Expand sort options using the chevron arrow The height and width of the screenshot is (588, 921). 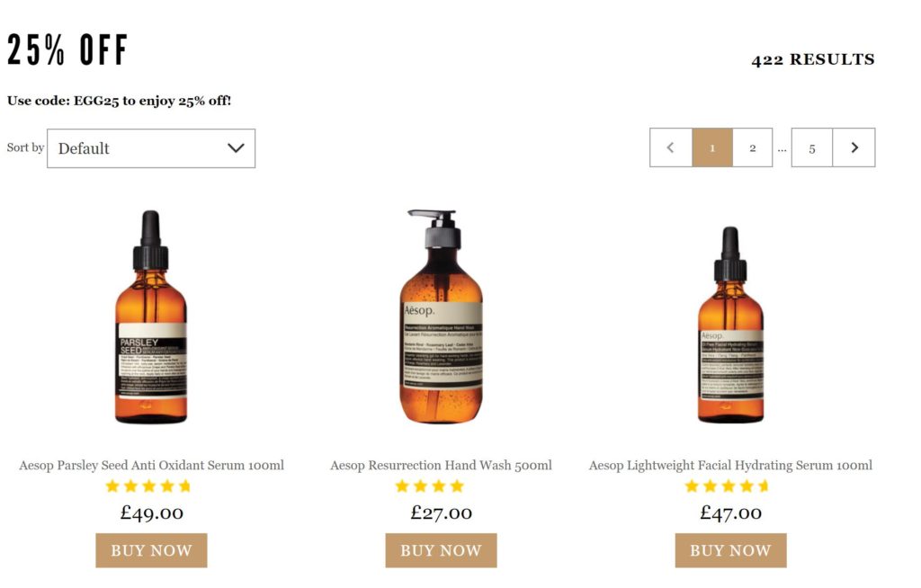236,148
